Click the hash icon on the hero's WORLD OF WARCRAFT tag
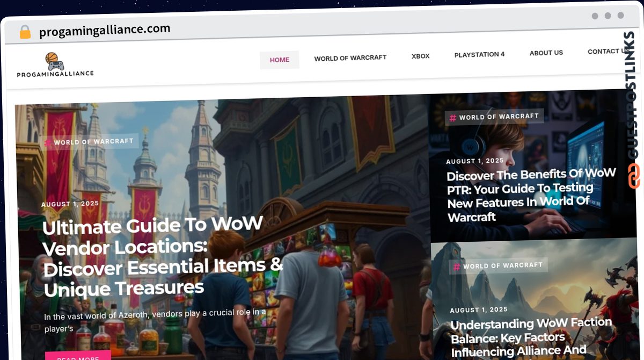This screenshot has height=360, width=644. 47,141
